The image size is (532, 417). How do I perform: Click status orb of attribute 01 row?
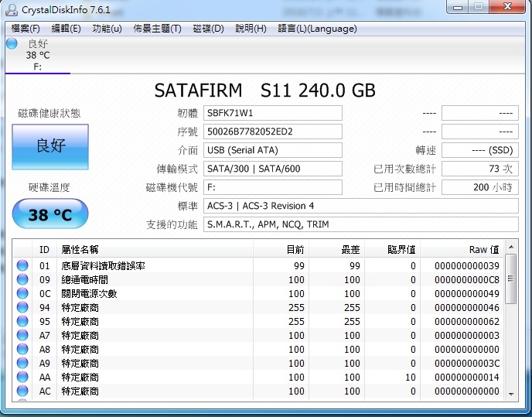coord(22,265)
